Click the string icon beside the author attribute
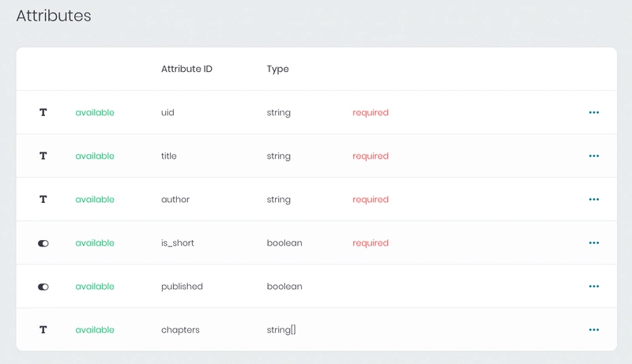 click(43, 200)
